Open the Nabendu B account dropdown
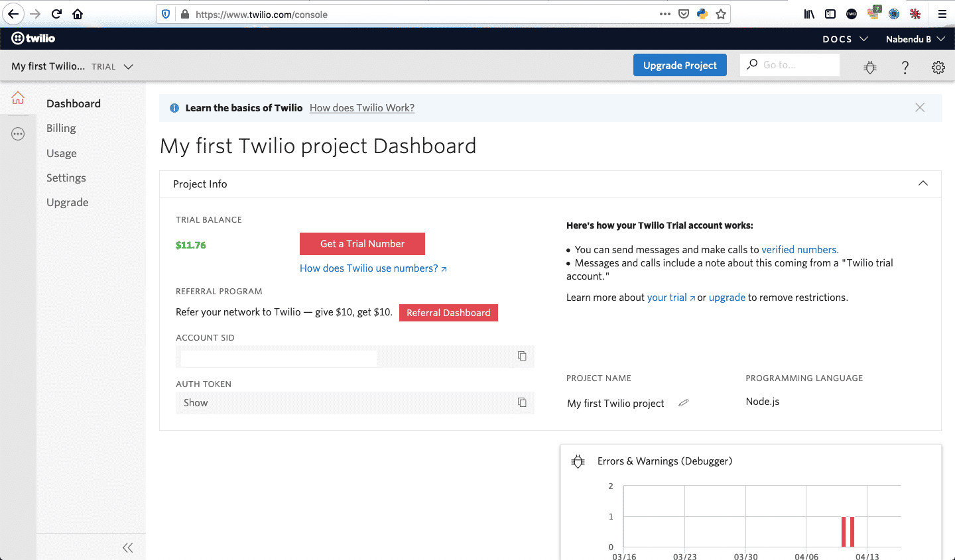 click(915, 39)
